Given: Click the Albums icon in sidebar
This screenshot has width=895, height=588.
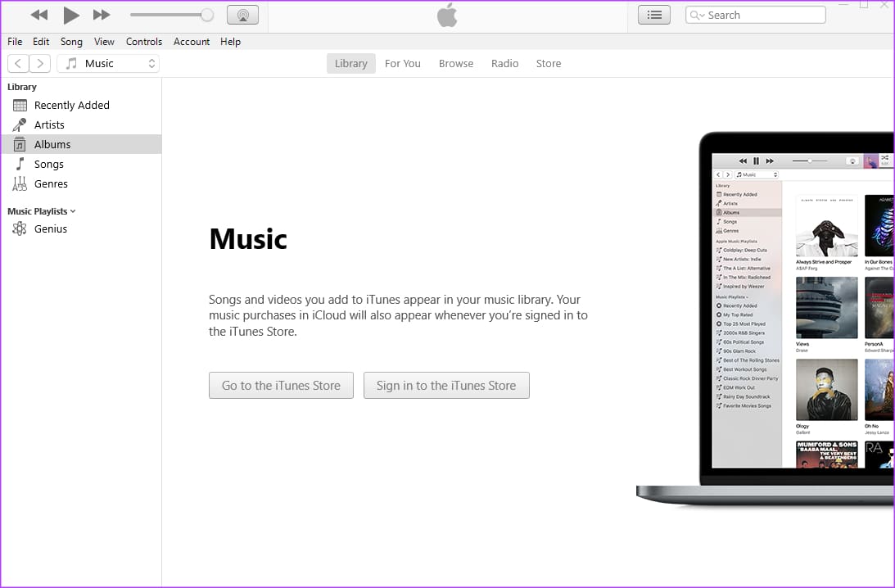Looking at the screenshot, I should tap(20, 144).
